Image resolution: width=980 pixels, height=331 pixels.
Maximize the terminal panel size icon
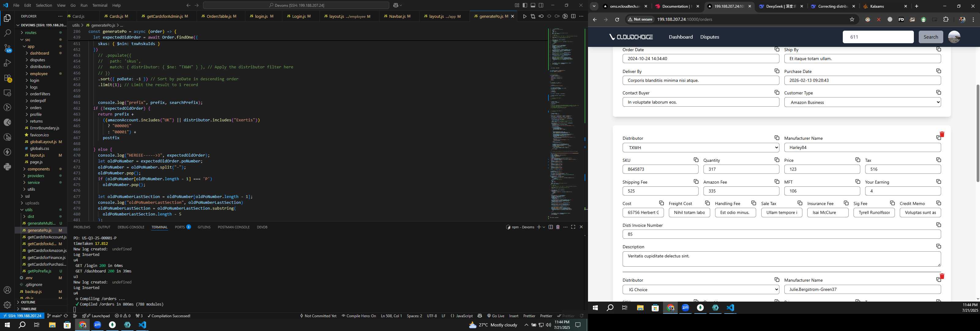pyautogui.click(x=573, y=227)
